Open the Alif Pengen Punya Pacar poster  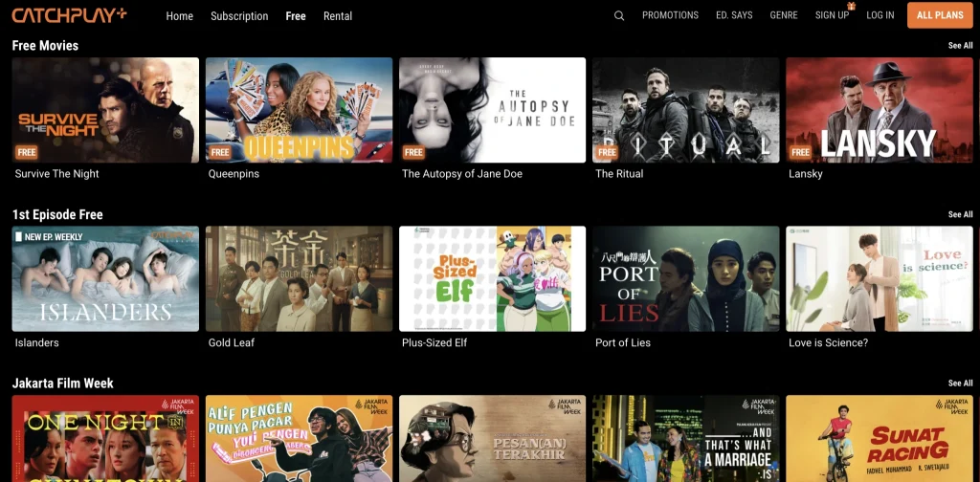point(299,438)
